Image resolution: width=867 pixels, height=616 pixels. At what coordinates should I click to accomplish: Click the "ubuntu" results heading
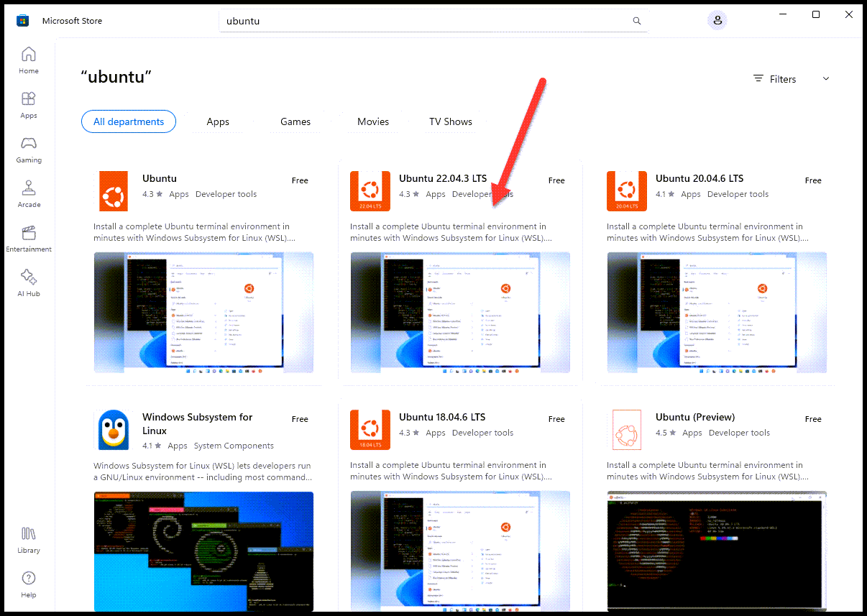[x=116, y=77]
